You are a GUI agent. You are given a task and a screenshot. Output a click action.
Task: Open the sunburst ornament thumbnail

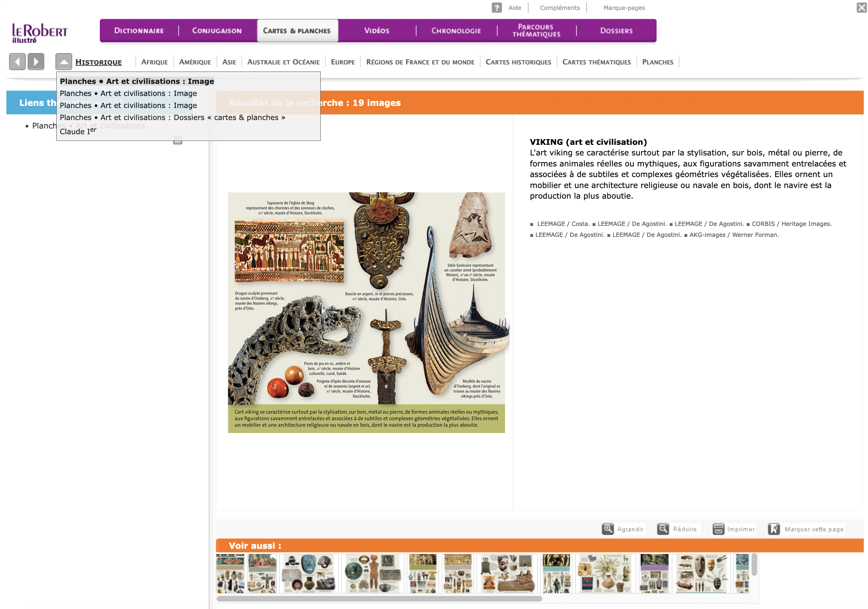point(606,574)
